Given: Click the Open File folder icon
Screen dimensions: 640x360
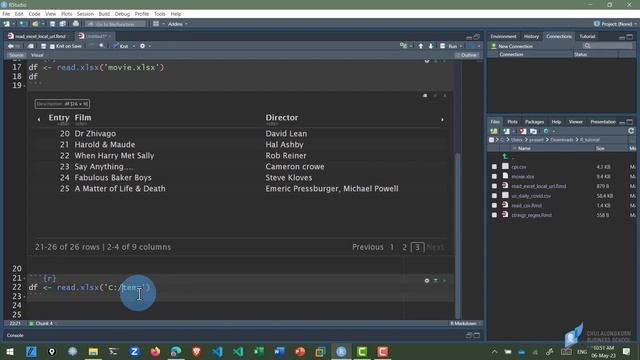Looking at the screenshot, I should 35,24.
